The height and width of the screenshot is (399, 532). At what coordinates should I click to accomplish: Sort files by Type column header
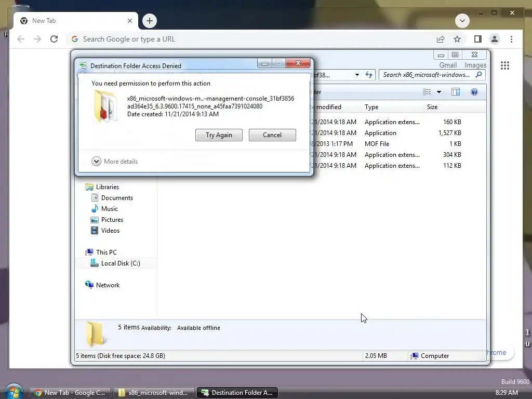[x=393, y=107]
